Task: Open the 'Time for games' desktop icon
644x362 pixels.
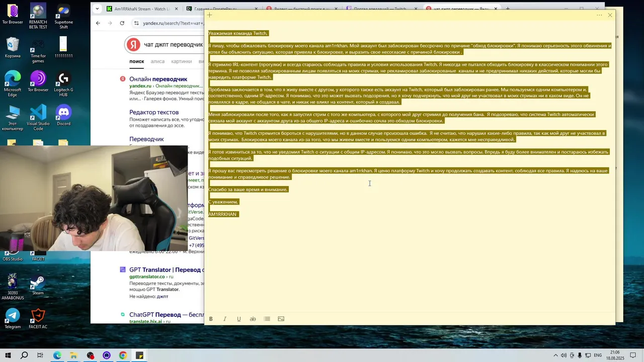Action: [x=38, y=50]
